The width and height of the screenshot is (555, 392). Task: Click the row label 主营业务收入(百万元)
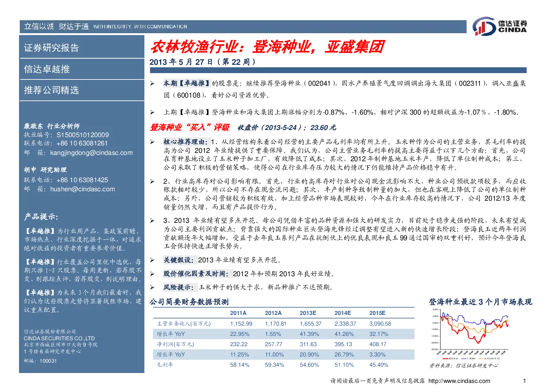coord(184,324)
